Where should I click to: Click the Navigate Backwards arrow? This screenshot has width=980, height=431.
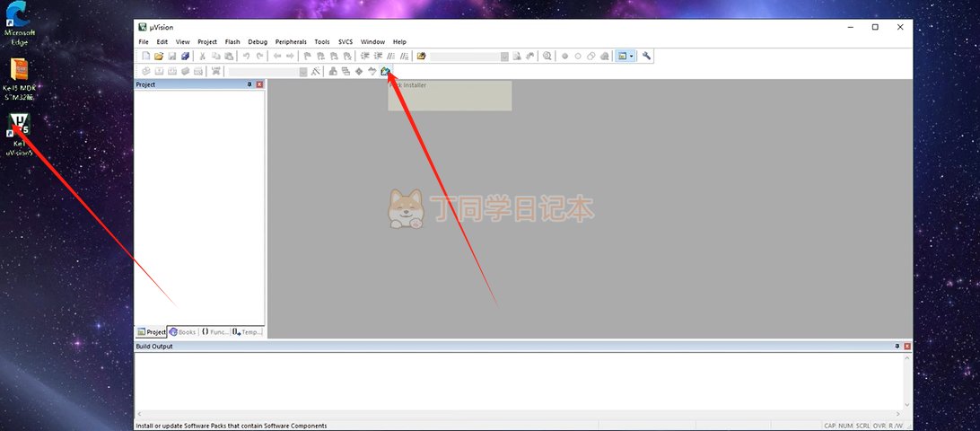[x=277, y=56]
